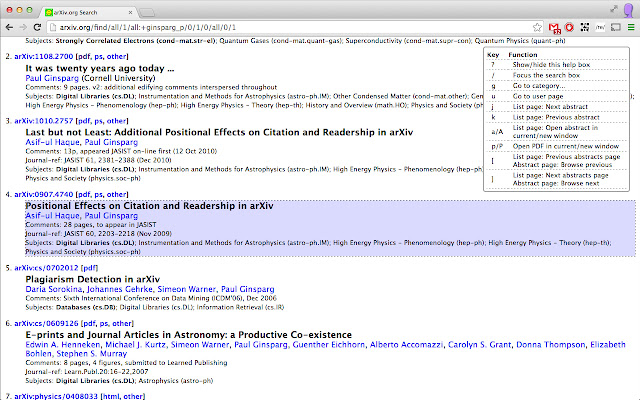Open pdf link for arXiv:cs/0609126
Screen dimensions: 640x400
[89, 323]
